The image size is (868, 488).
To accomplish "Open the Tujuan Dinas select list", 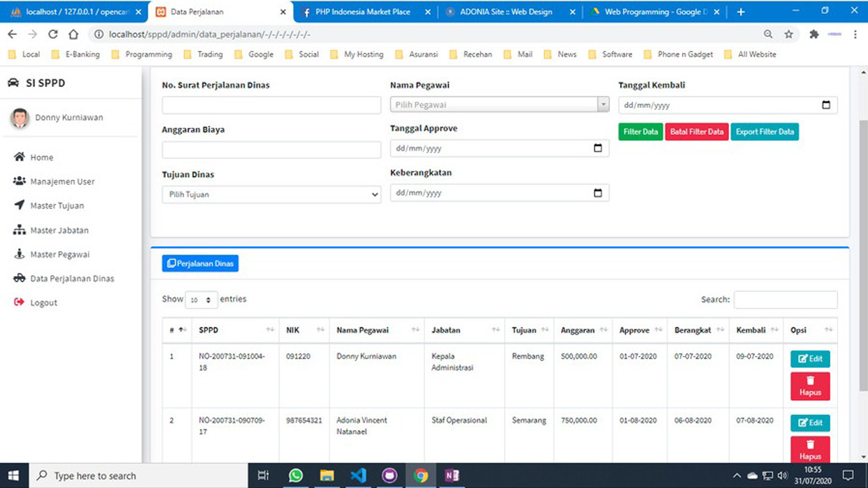I will pyautogui.click(x=271, y=194).
